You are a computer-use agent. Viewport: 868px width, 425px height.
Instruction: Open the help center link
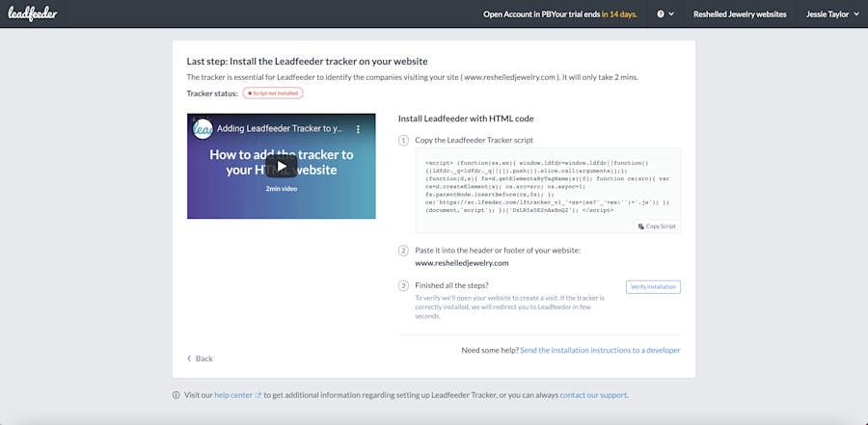coord(238,395)
